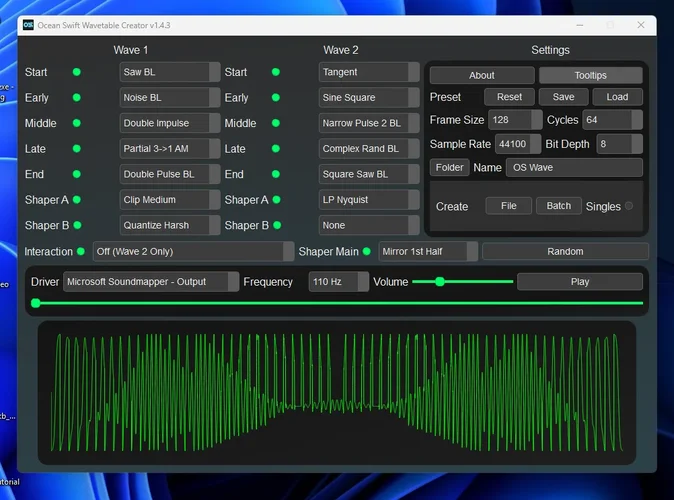Click the Name field containing OS Wave
674x500 pixels.
[574, 167]
